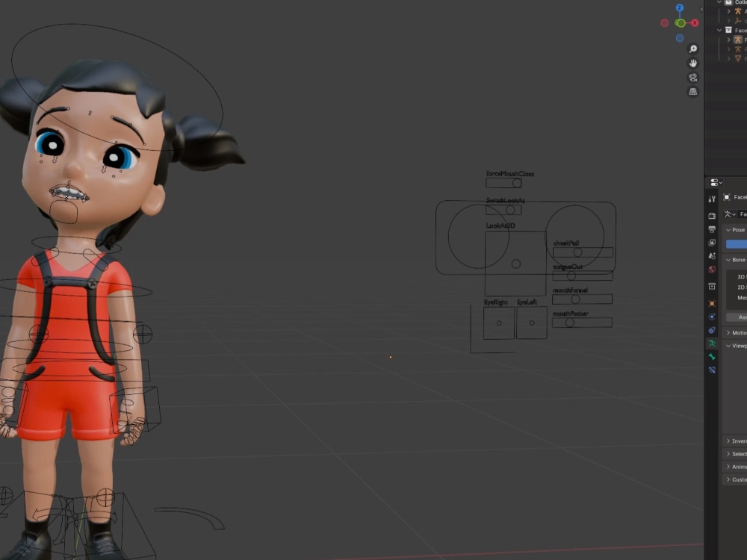The image size is (747, 560).
Task: Open the Tool properties tab
Action: point(712,199)
